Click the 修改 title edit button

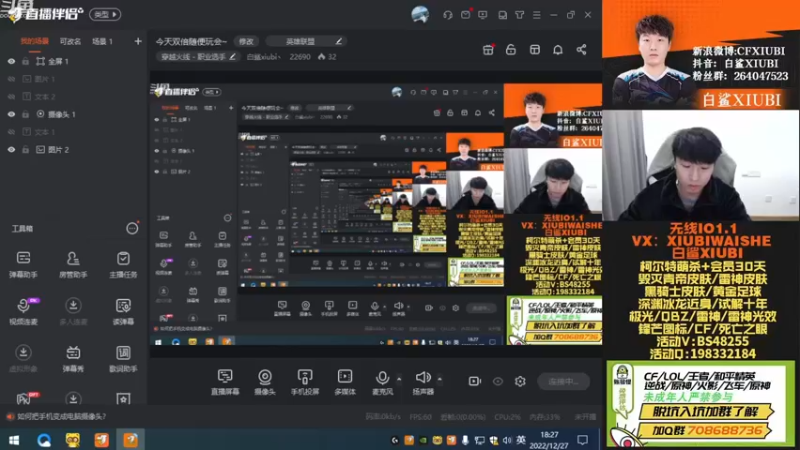[x=246, y=41]
